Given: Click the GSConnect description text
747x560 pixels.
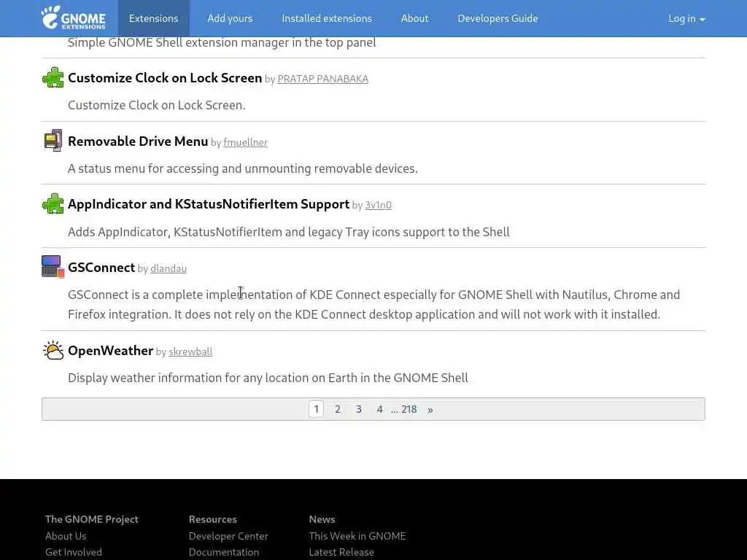Looking at the screenshot, I should pyautogui.click(x=373, y=304).
